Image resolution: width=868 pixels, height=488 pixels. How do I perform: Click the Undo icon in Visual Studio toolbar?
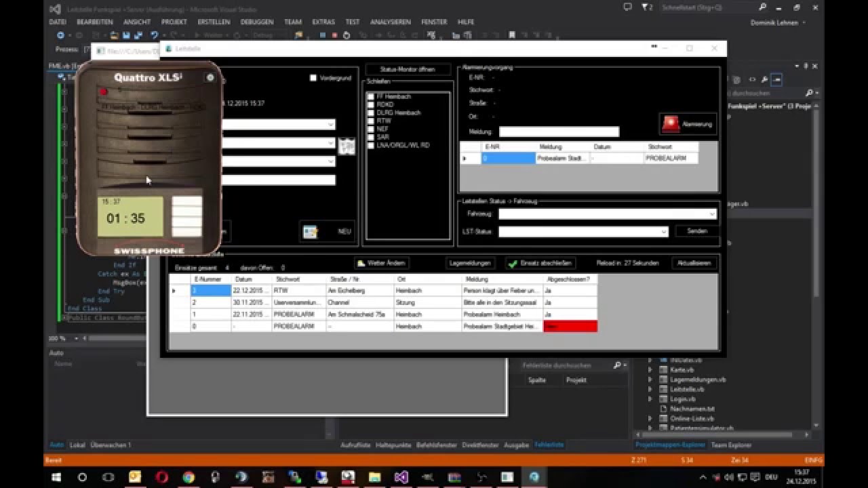tap(155, 35)
